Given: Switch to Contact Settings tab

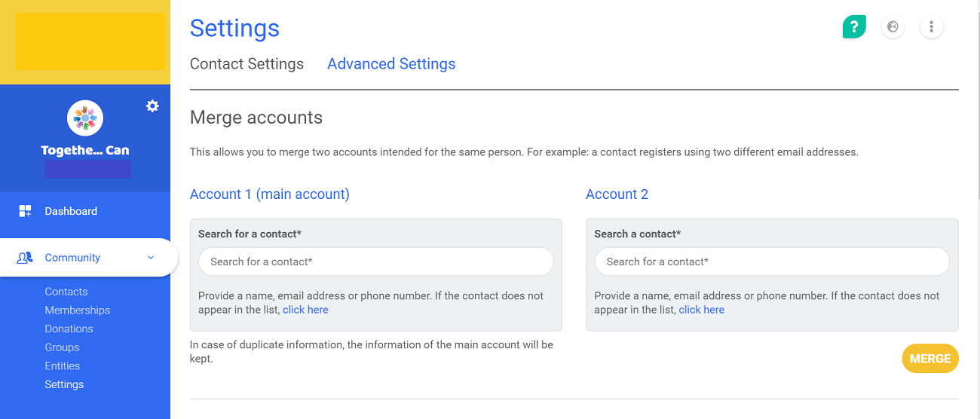Looking at the screenshot, I should click(247, 64).
